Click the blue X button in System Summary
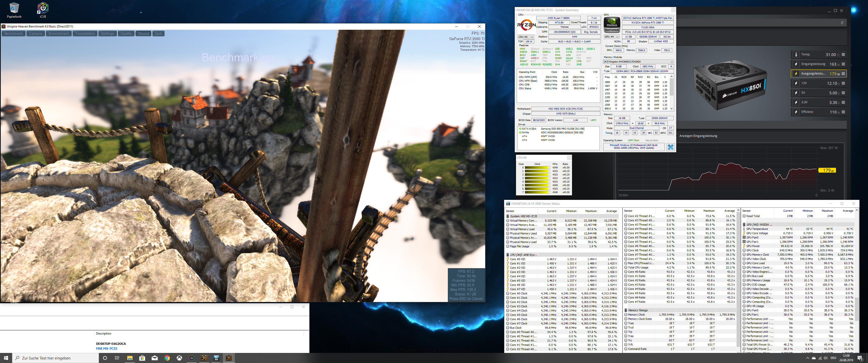868x363 pixels. 670,147
